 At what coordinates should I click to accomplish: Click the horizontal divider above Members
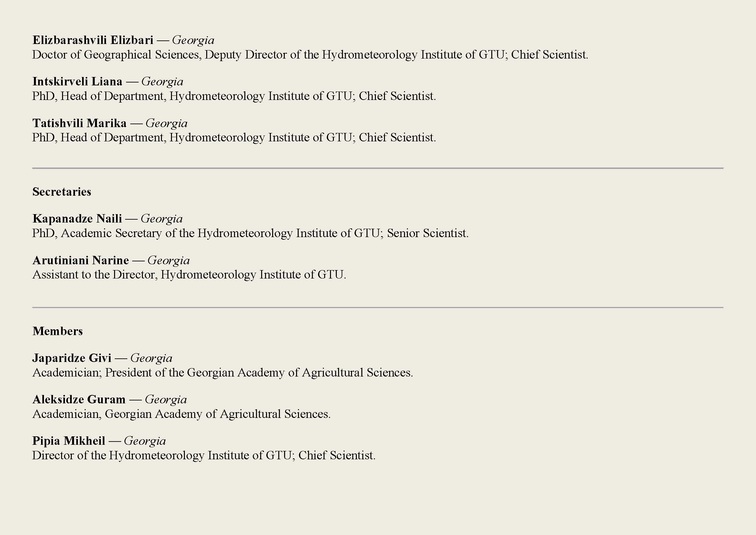coord(378,307)
